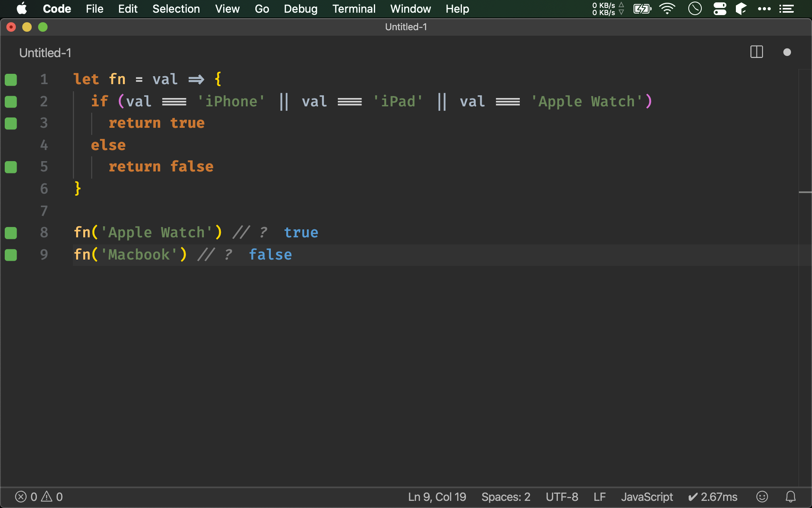Click the green coverage marker on line 1

[x=11, y=80]
